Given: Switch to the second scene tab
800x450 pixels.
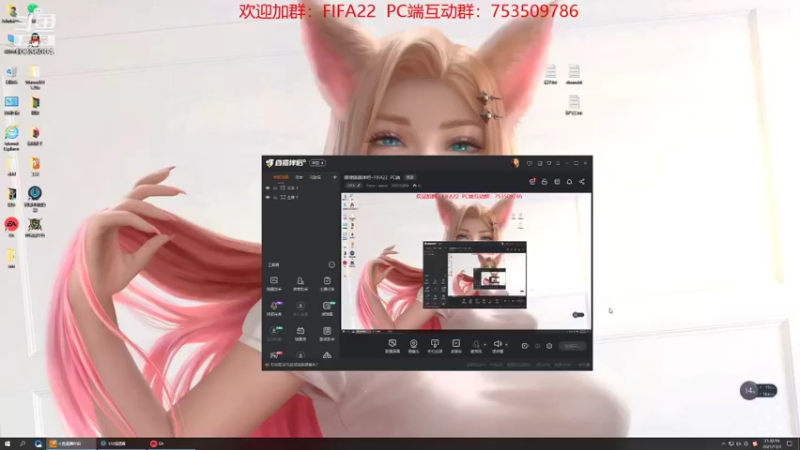Looking at the screenshot, I should (299, 177).
